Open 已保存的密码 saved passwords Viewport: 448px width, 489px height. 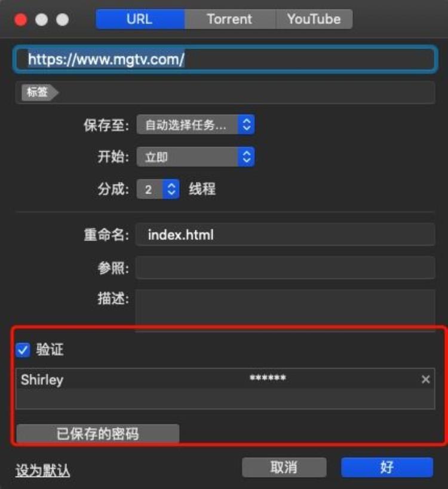97,434
